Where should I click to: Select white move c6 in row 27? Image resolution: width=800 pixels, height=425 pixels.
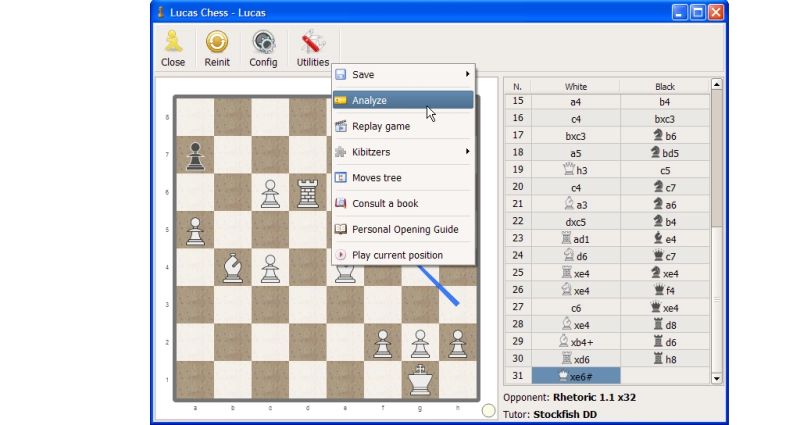576,308
